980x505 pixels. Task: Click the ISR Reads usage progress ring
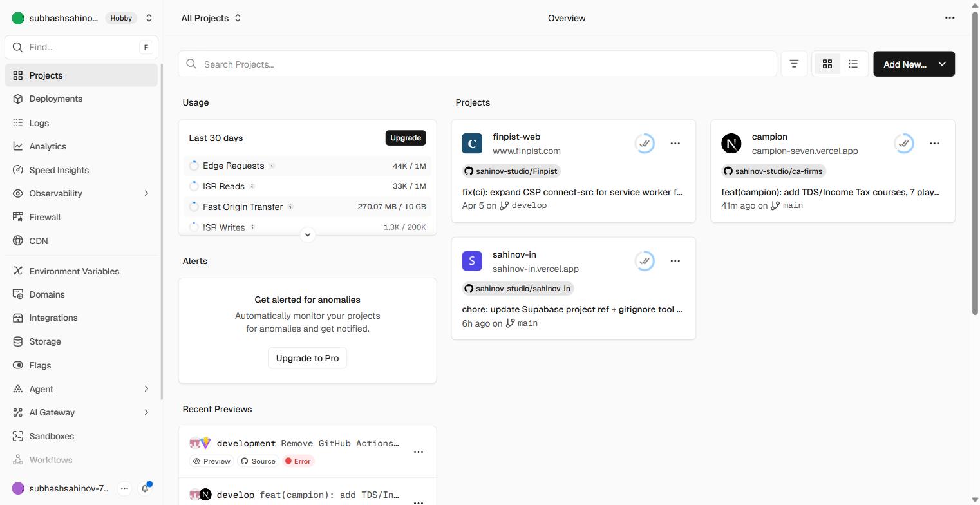[194, 186]
